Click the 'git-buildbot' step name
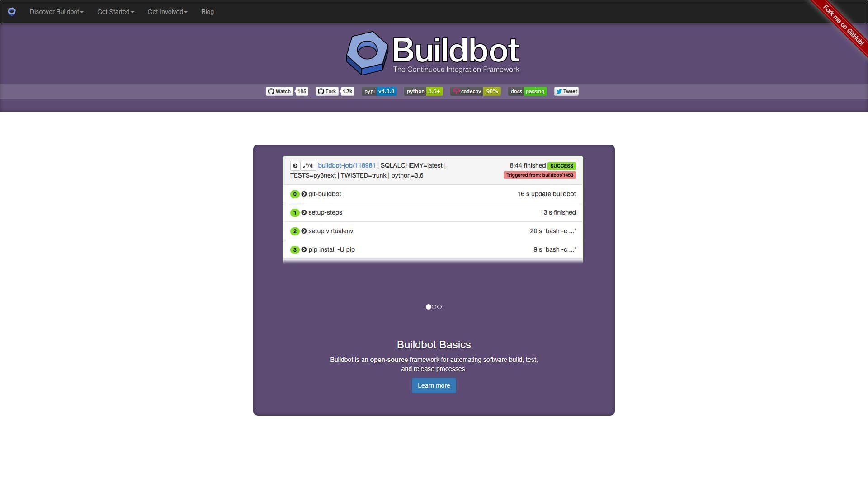 tap(325, 194)
